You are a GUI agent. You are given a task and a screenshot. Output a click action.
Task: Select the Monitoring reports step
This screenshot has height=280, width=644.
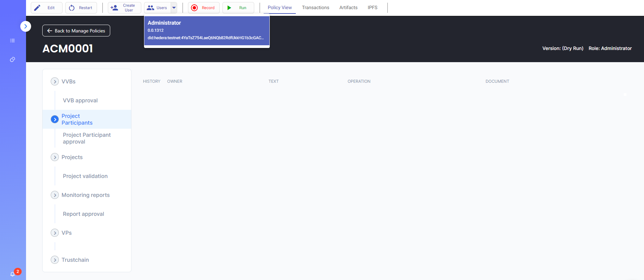click(86, 195)
